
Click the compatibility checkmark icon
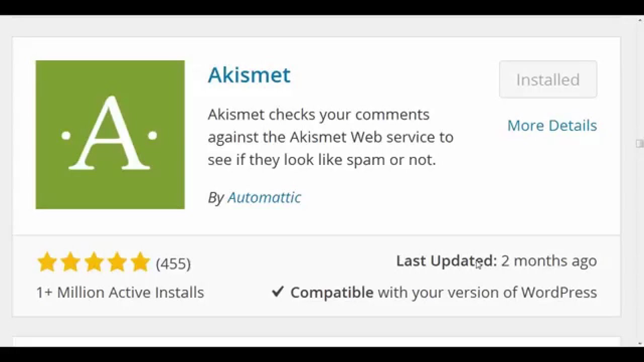(x=278, y=292)
